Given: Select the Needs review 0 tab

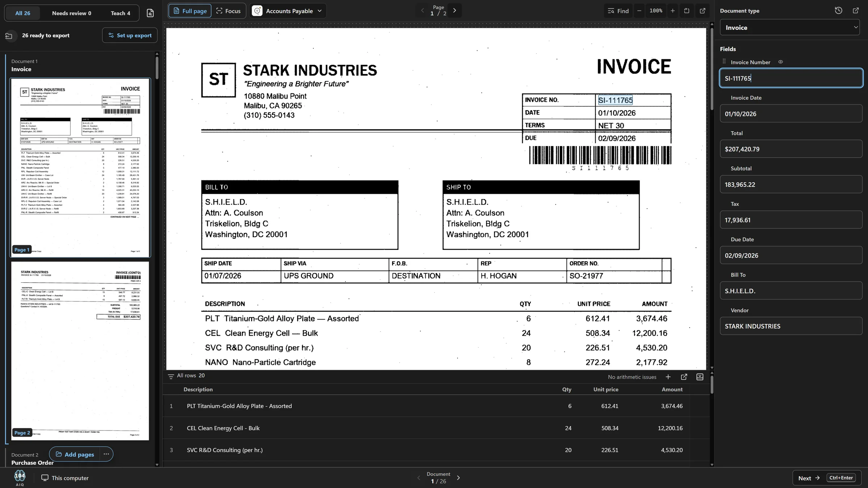Looking at the screenshot, I should click(x=72, y=13).
